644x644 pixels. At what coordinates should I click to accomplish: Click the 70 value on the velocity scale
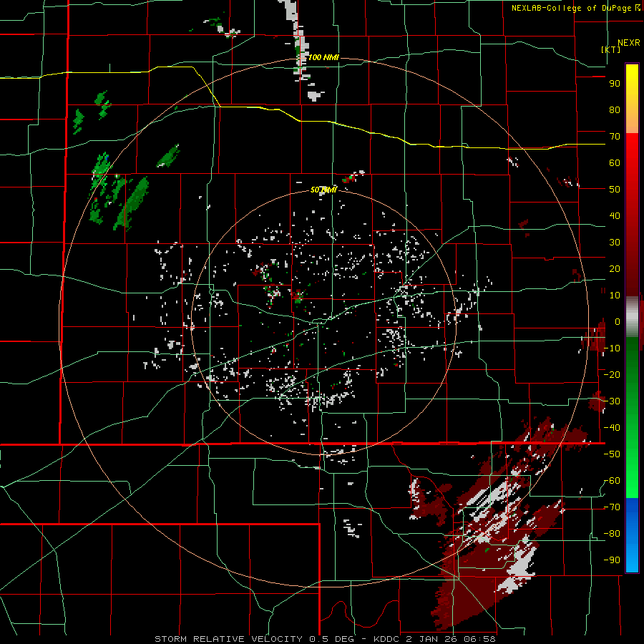[x=615, y=137]
